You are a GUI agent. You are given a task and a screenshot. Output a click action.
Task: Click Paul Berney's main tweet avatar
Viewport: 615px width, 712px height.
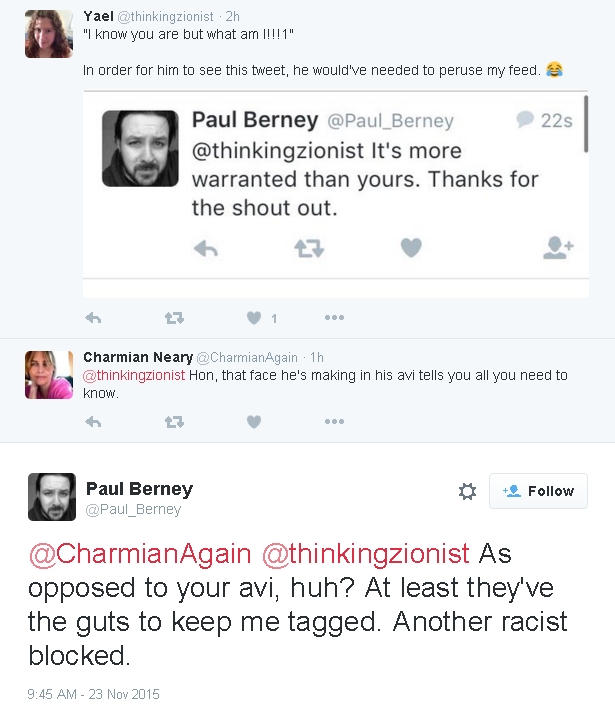click(52, 497)
